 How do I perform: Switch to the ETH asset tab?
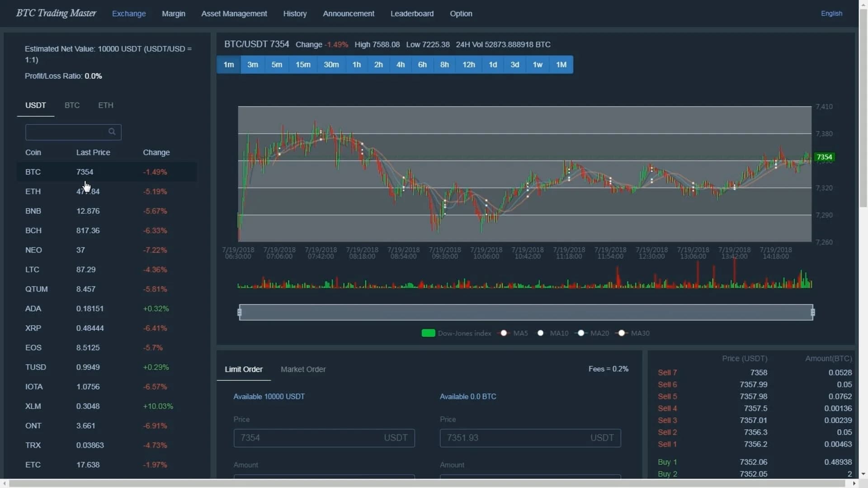105,105
